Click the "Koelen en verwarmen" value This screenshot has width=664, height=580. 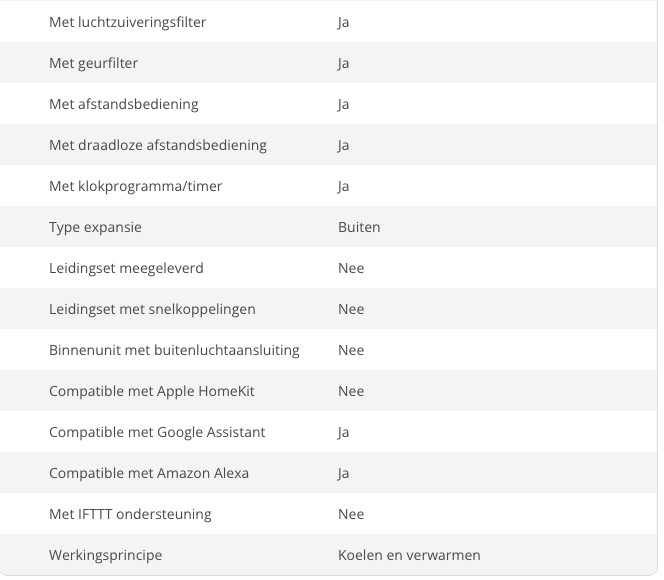(x=409, y=555)
